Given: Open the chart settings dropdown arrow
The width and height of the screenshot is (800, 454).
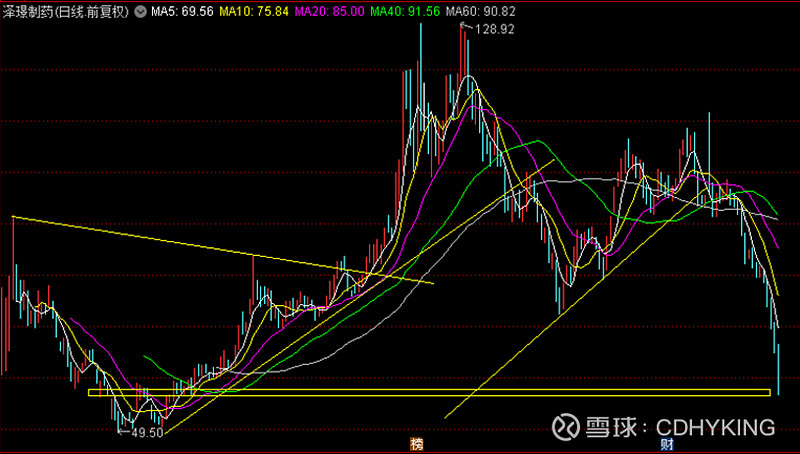Looking at the screenshot, I should [140, 12].
